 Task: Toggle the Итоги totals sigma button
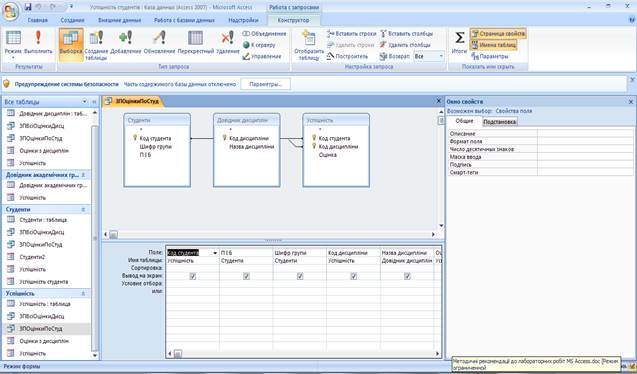459,42
